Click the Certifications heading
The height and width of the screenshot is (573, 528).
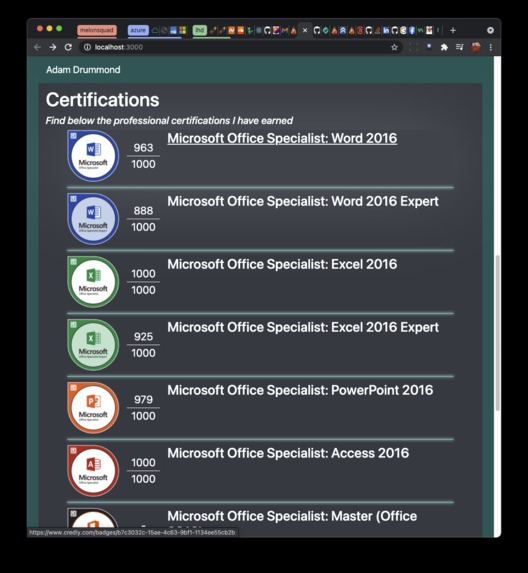103,100
